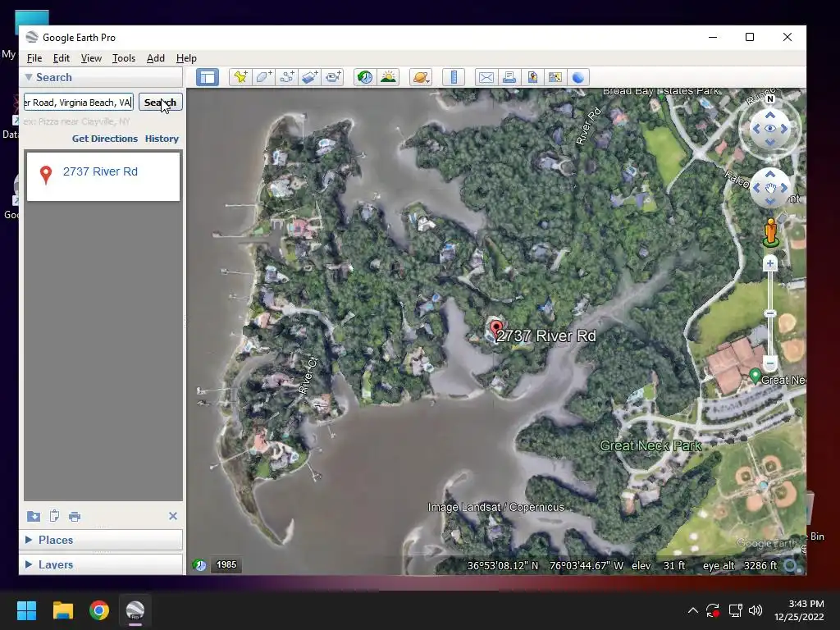Image resolution: width=840 pixels, height=630 pixels.
Task: Click the River Ct road label
Action: coord(308,376)
